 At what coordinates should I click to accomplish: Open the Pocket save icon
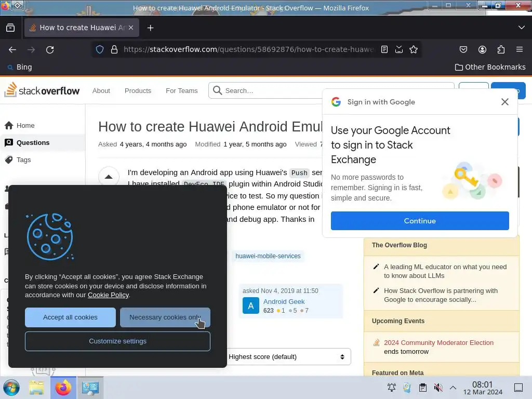(x=463, y=49)
